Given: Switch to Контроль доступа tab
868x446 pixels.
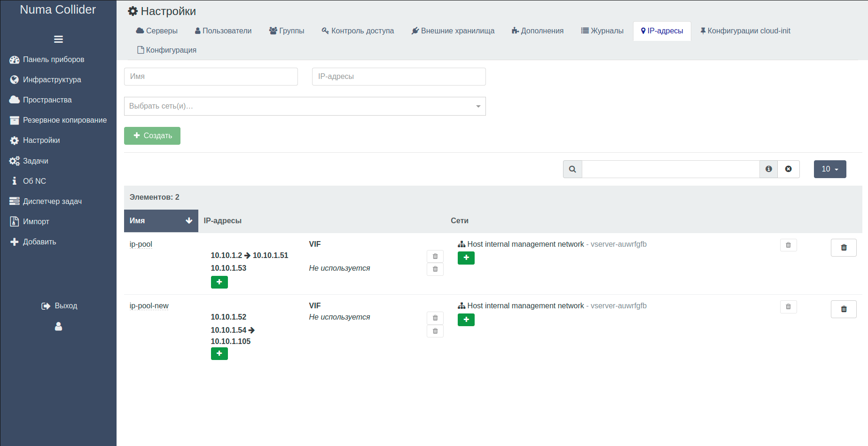Looking at the screenshot, I should pyautogui.click(x=358, y=31).
